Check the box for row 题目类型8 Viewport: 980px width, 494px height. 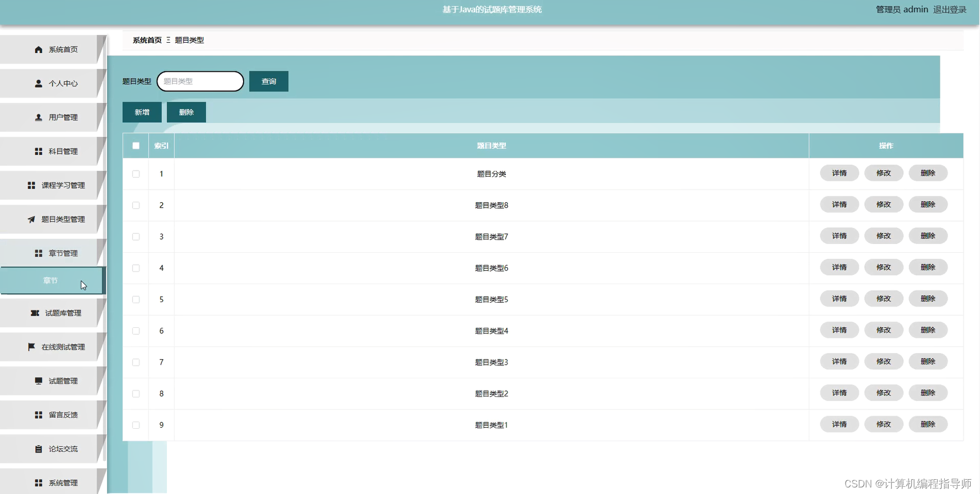136,205
